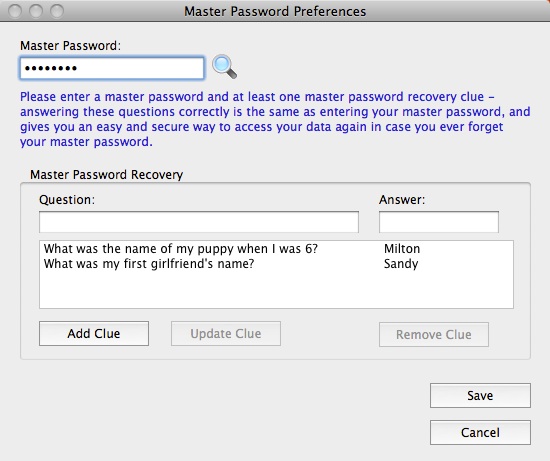The height and width of the screenshot is (461, 550).
Task: Click the Sandy answer entry
Action: click(401, 264)
